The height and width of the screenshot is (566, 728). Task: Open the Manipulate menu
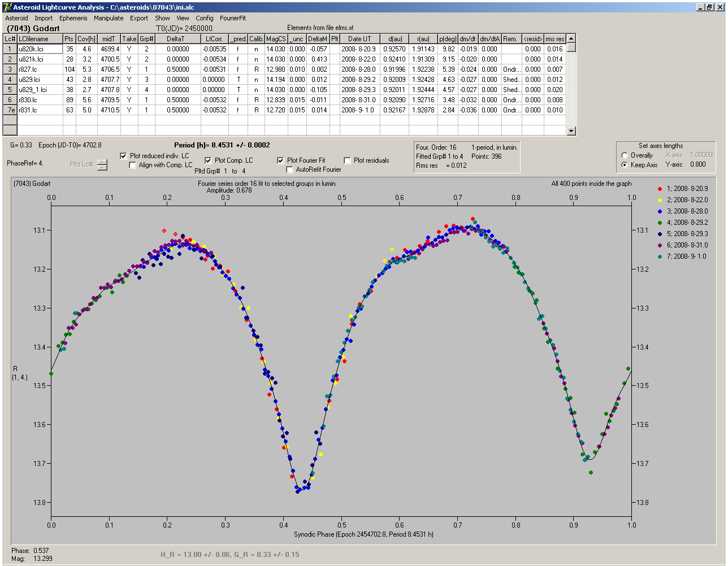(109, 18)
